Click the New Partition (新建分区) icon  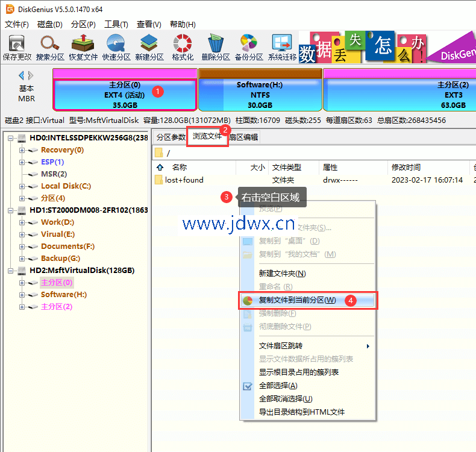pos(149,48)
